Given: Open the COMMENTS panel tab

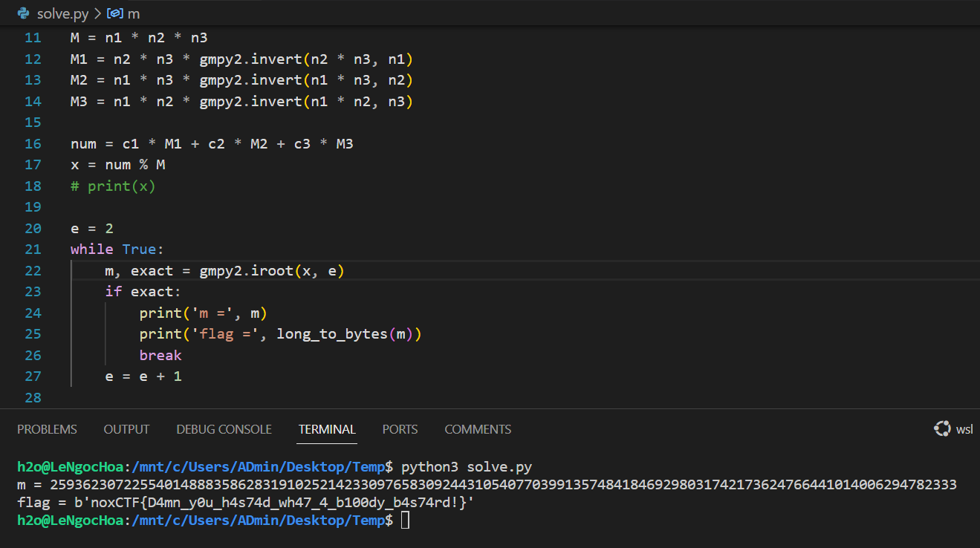Looking at the screenshot, I should coord(478,429).
